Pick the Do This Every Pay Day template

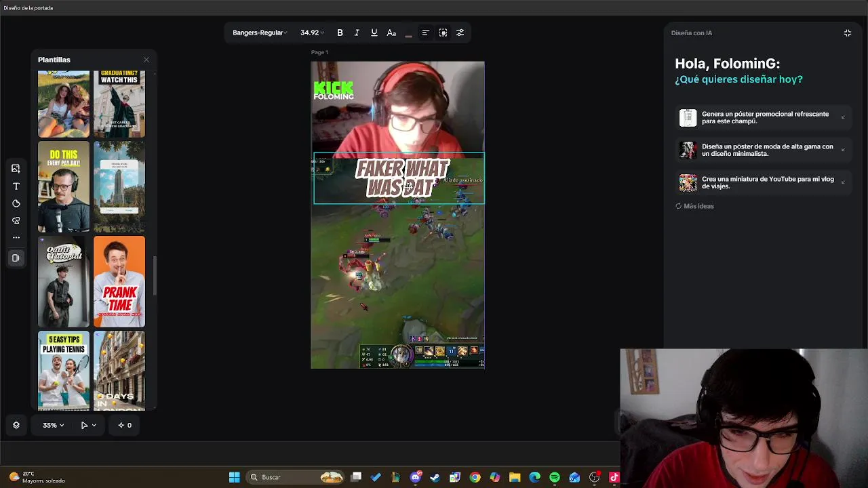(64, 186)
